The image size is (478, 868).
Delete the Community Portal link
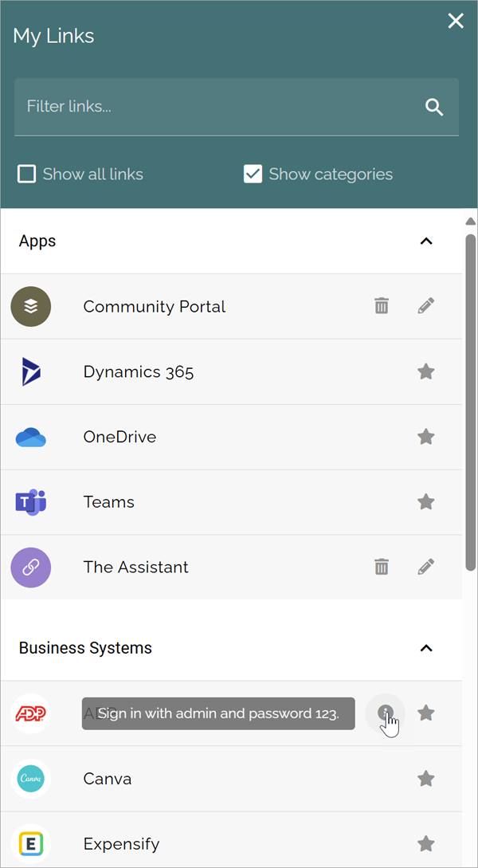point(381,305)
